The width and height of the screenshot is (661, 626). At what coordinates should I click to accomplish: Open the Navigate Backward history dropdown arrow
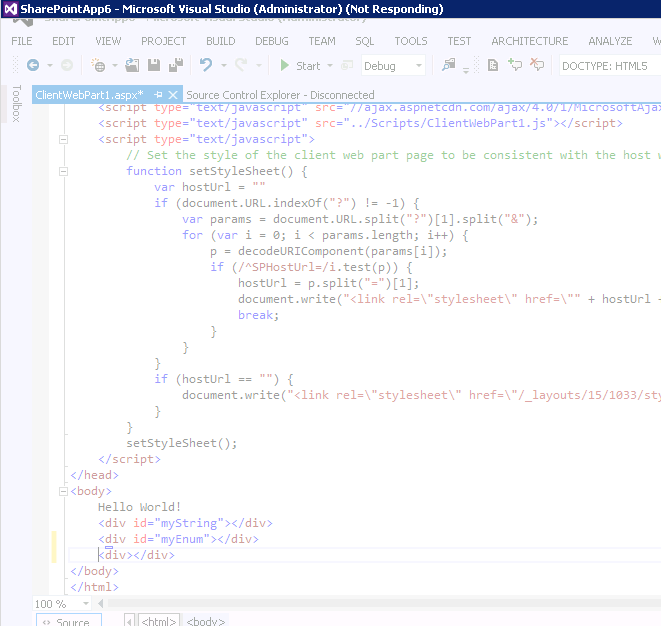click(x=50, y=66)
